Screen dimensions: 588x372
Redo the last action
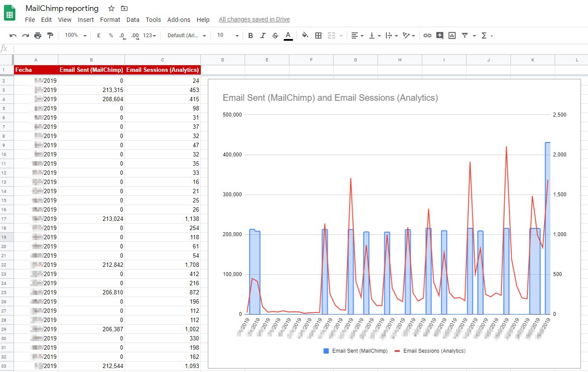25,35
